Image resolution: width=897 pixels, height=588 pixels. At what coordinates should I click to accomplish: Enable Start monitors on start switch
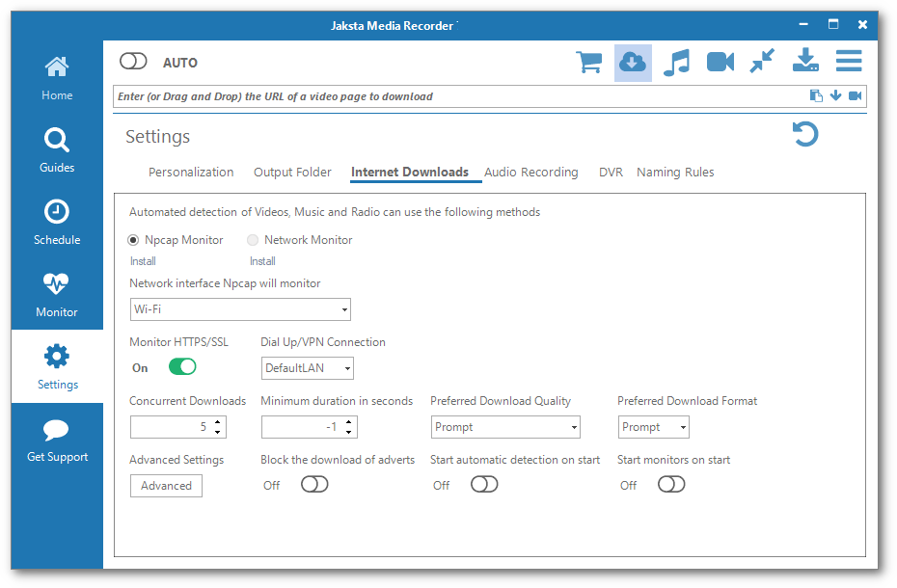coord(671,485)
